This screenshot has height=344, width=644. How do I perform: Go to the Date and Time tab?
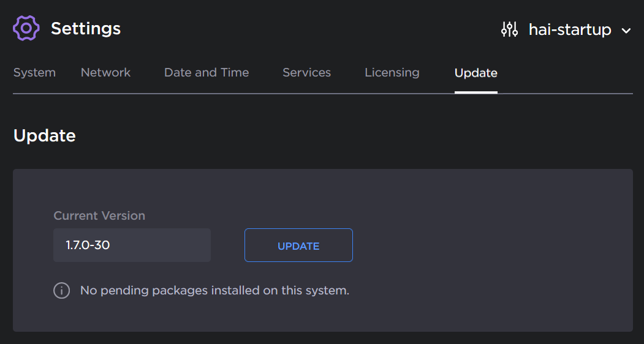click(x=206, y=73)
